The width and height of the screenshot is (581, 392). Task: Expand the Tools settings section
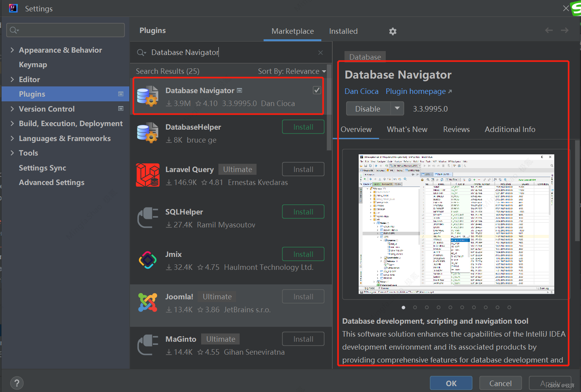click(x=12, y=153)
